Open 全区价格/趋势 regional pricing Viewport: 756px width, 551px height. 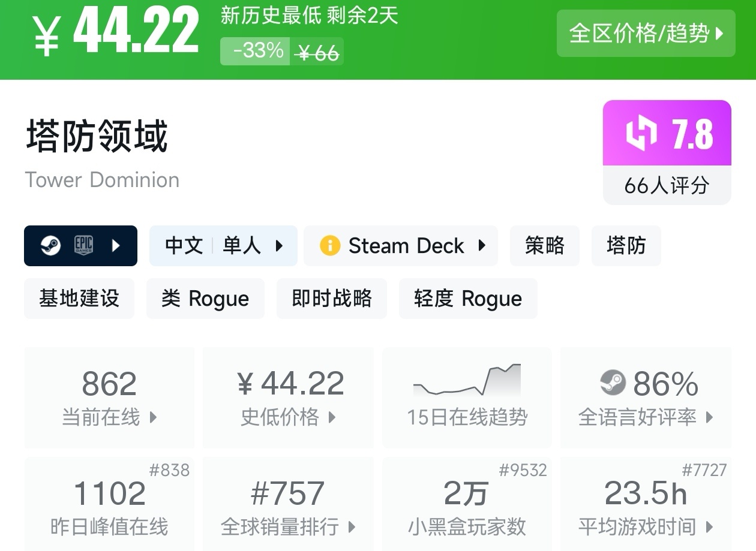(646, 34)
